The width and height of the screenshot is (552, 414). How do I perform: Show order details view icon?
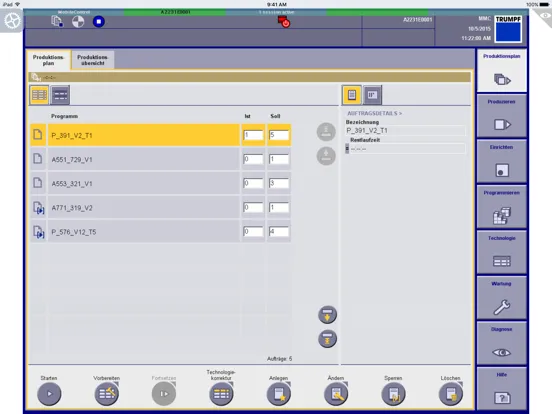(351, 95)
